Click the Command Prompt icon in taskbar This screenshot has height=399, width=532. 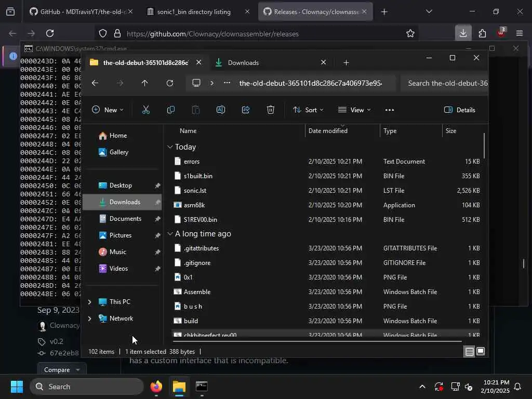pyautogui.click(x=202, y=387)
